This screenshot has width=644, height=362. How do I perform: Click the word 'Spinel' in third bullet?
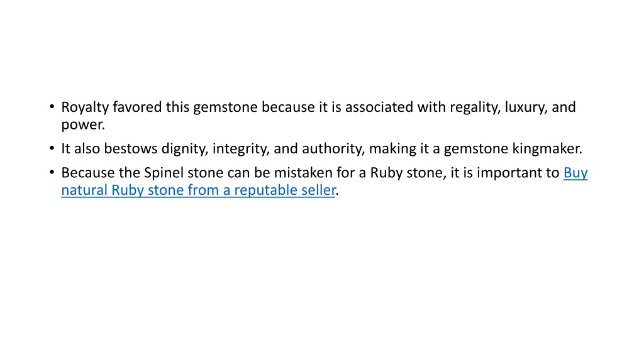tap(164, 173)
